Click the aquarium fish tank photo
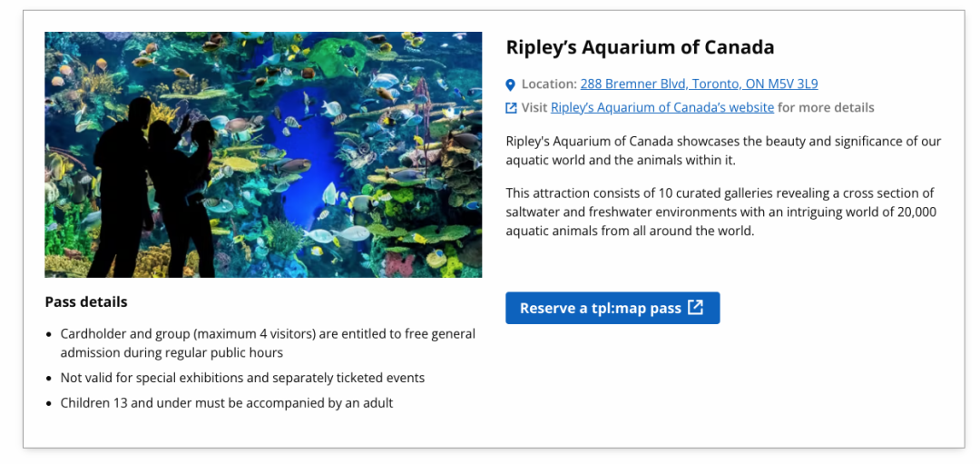Image resolution: width=980 pixels, height=464 pixels. pos(263,154)
